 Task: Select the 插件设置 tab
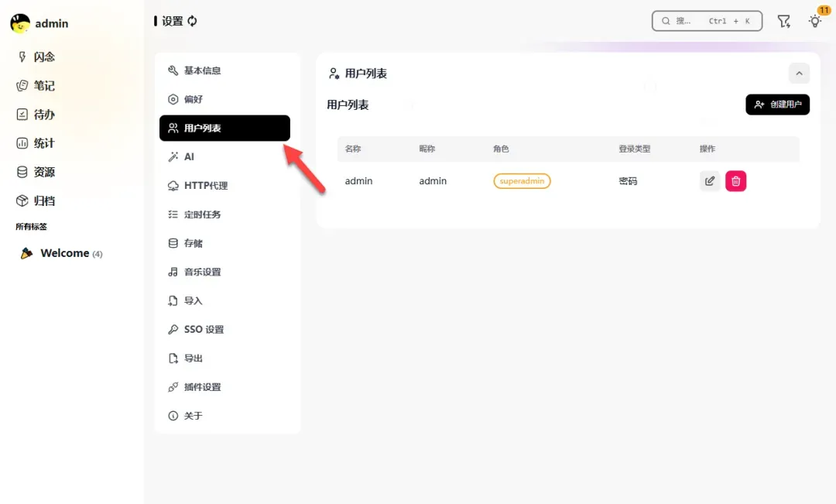point(202,387)
